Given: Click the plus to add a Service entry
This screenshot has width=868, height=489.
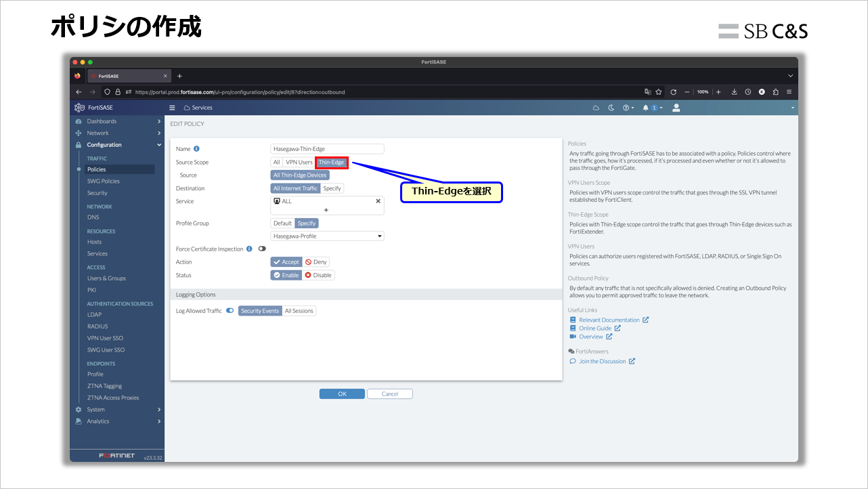Looking at the screenshot, I should 327,211.
